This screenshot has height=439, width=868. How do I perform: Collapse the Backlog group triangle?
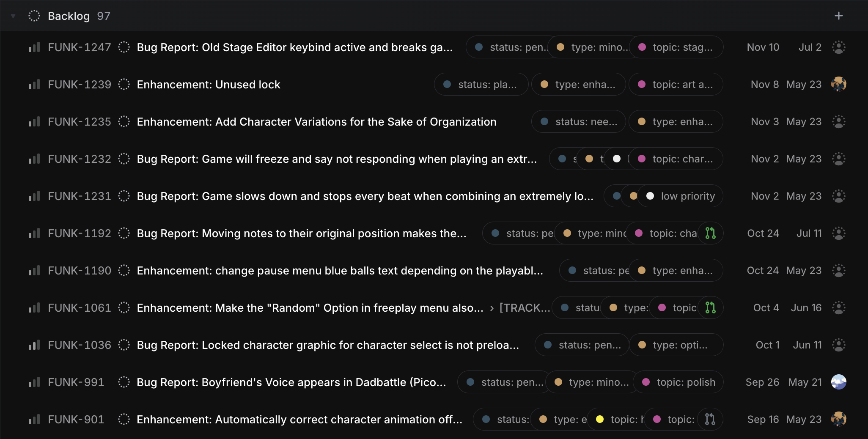click(13, 16)
